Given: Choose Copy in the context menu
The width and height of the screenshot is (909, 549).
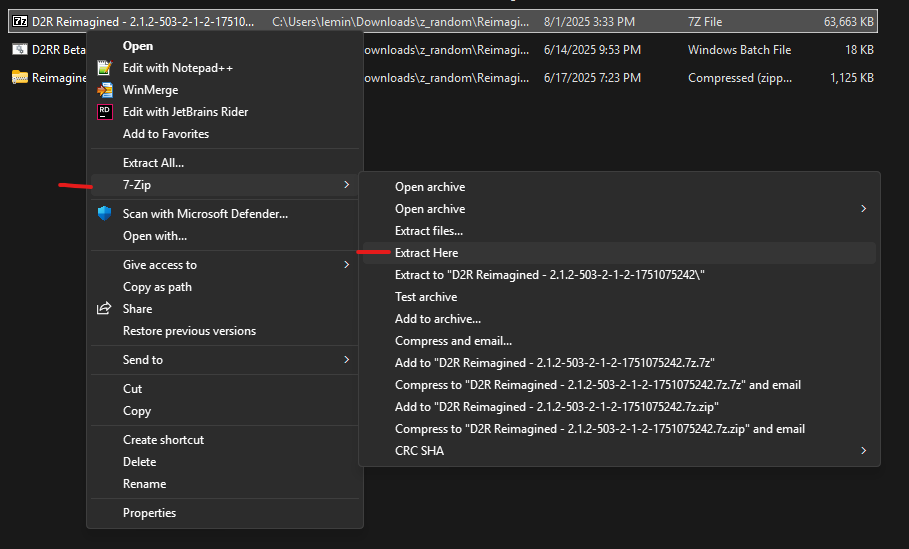Looking at the screenshot, I should pyautogui.click(x=137, y=411).
